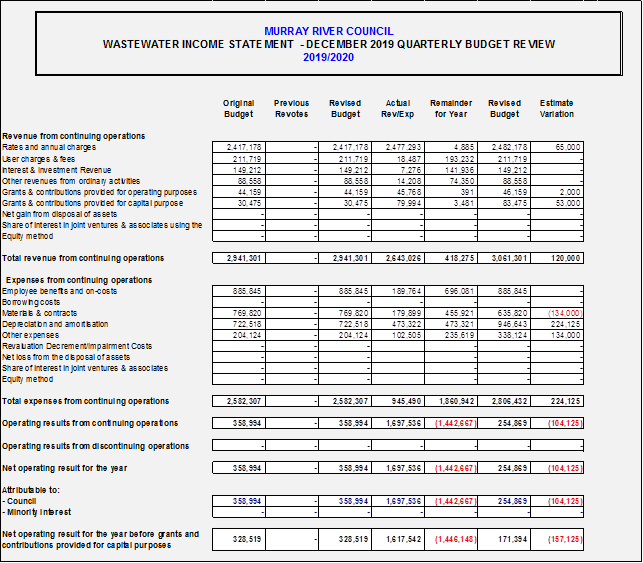Click Employee benefits and on-costs label
643x563 pixels.
pyautogui.click(x=59, y=291)
